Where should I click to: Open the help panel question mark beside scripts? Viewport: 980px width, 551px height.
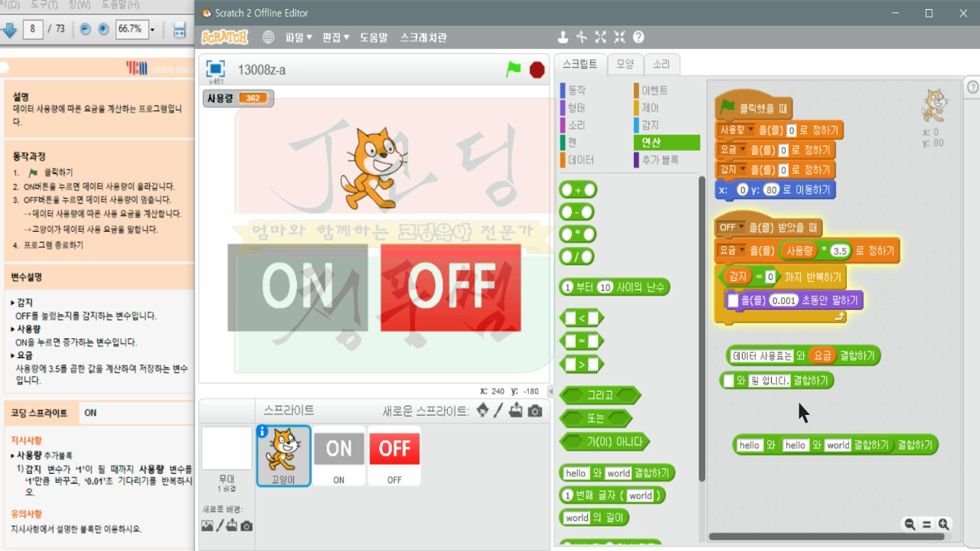click(x=972, y=86)
